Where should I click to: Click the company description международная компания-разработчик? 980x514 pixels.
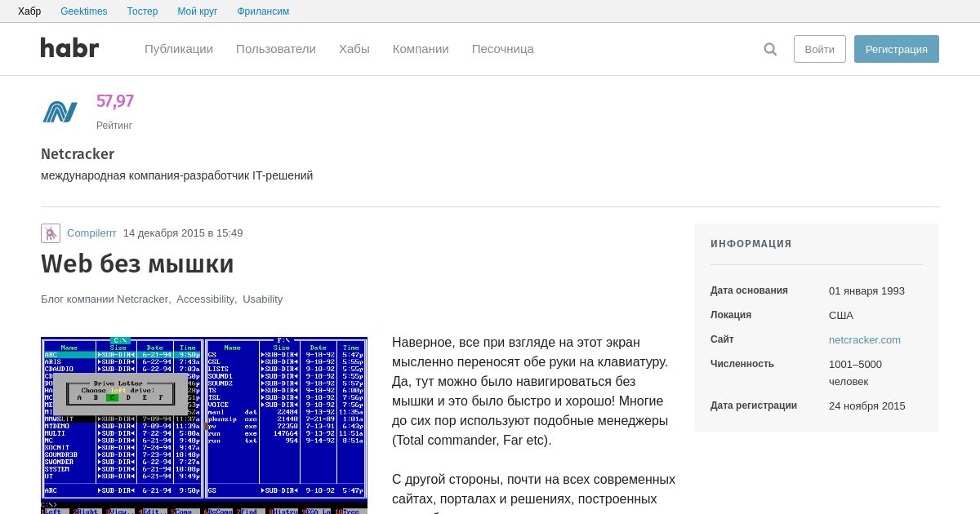(x=176, y=175)
